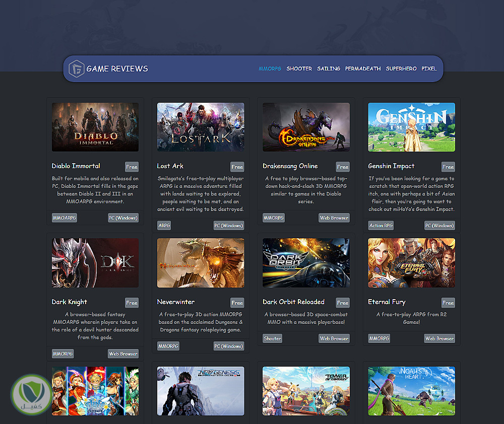
Task: Open the Neverwinter thumbnail image
Action: (201, 263)
